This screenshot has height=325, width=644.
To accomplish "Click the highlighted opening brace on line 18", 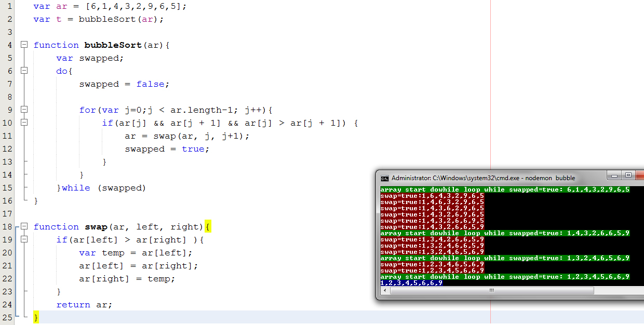I will coord(208,227).
